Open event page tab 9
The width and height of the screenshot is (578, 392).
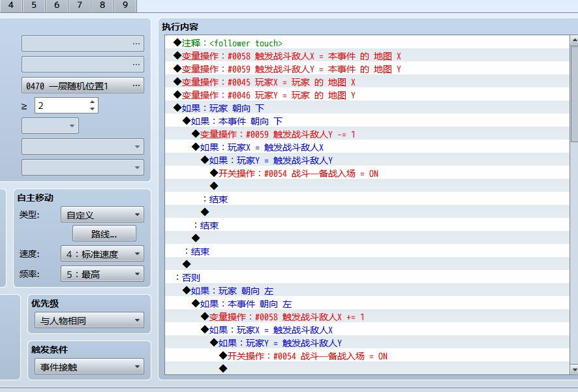point(125,5)
